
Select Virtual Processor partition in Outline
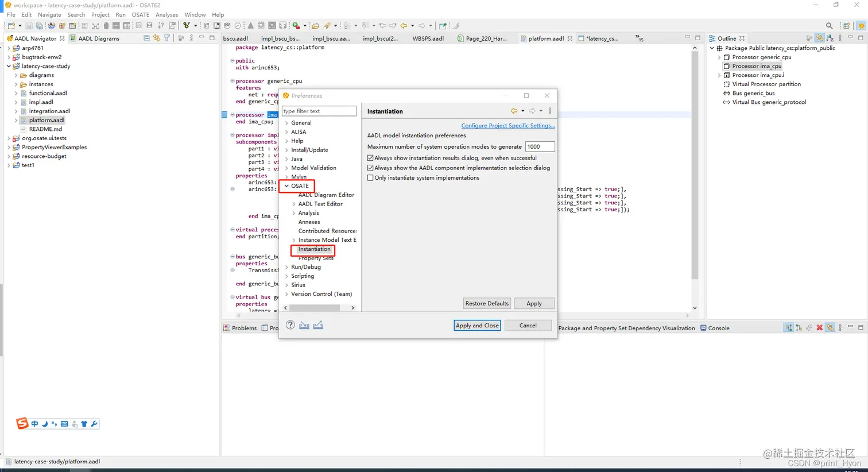pyautogui.click(x=766, y=84)
